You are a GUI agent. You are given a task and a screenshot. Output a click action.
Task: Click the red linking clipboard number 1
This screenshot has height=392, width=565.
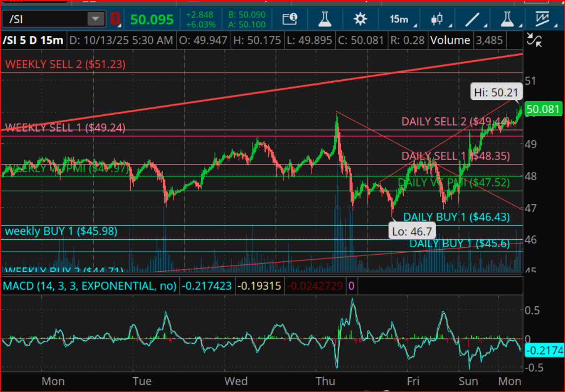pyautogui.click(x=115, y=19)
